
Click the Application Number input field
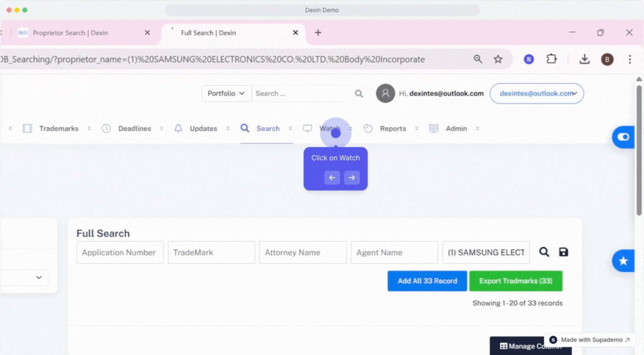click(120, 253)
